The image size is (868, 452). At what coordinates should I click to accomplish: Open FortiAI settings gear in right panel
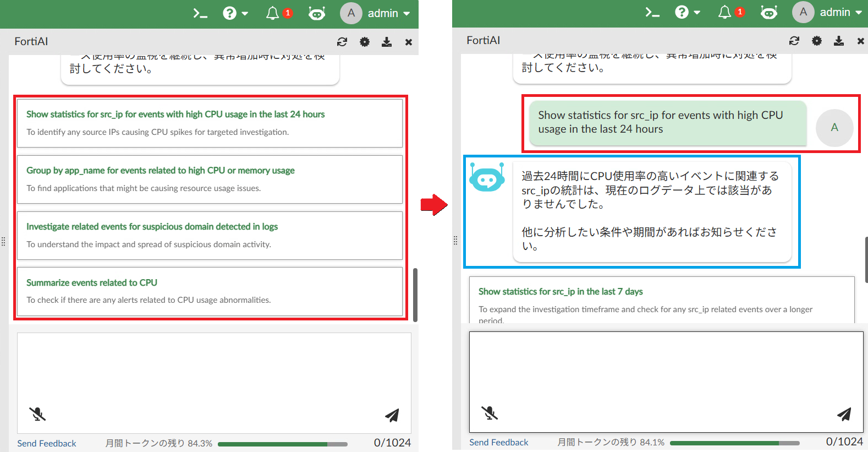coord(817,41)
